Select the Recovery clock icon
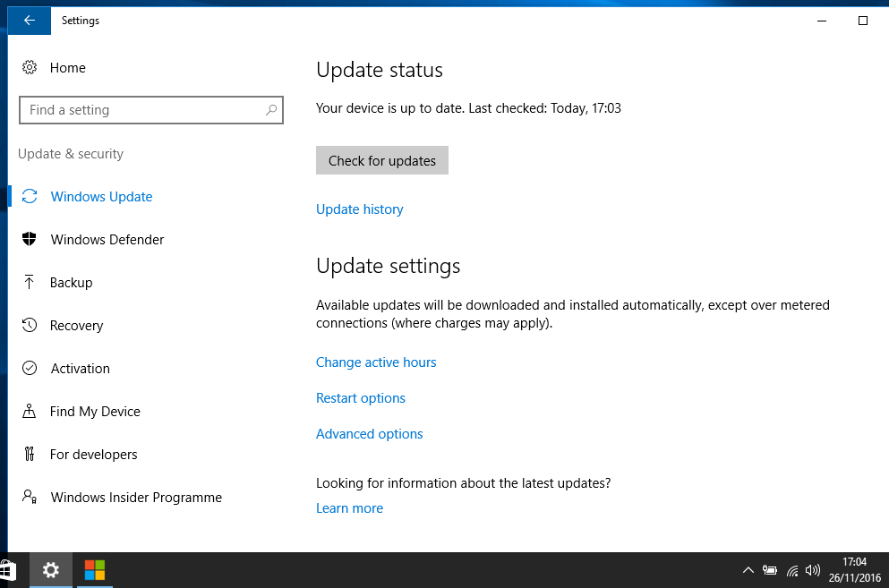The width and height of the screenshot is (889, 588). coord(30,325)
